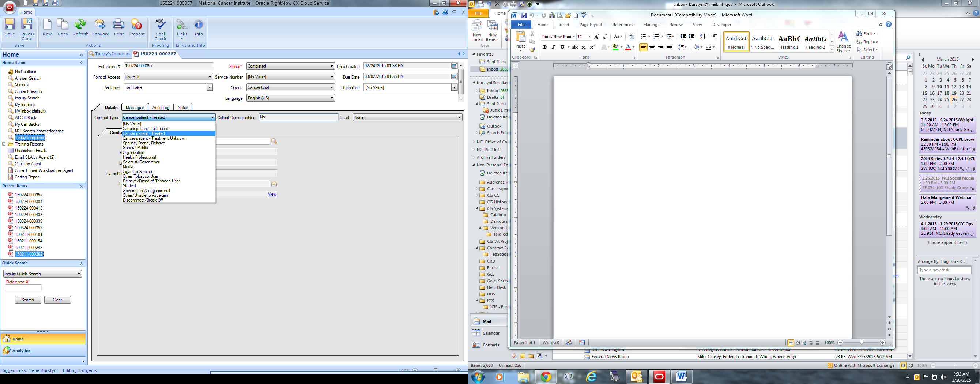Open the Lead dropdown showing None
The height and width of the screenshot is (384, 980).
[407, 118]
